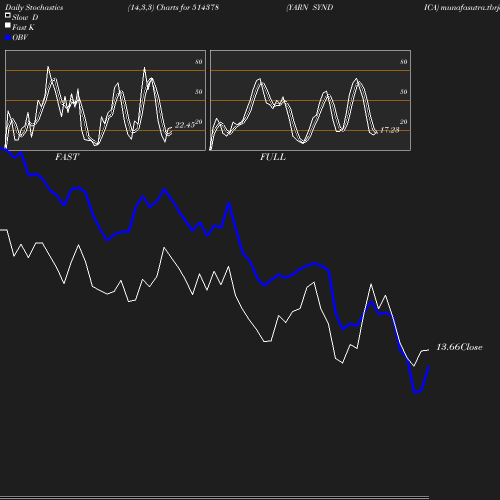Viewport: 500px width, 500px height.
Task: Click the '(YARN SYND' heading text
Action: pos(309,7)
